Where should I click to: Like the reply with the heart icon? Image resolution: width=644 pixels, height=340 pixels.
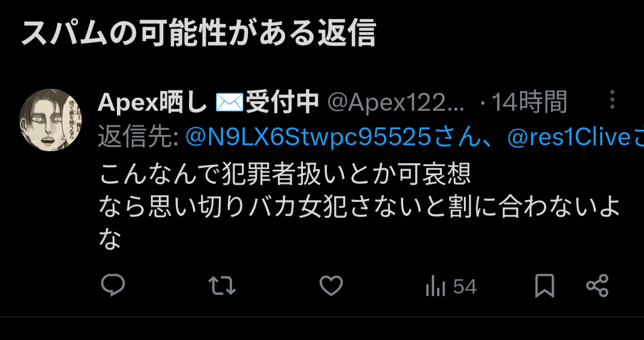pos(331,285)
